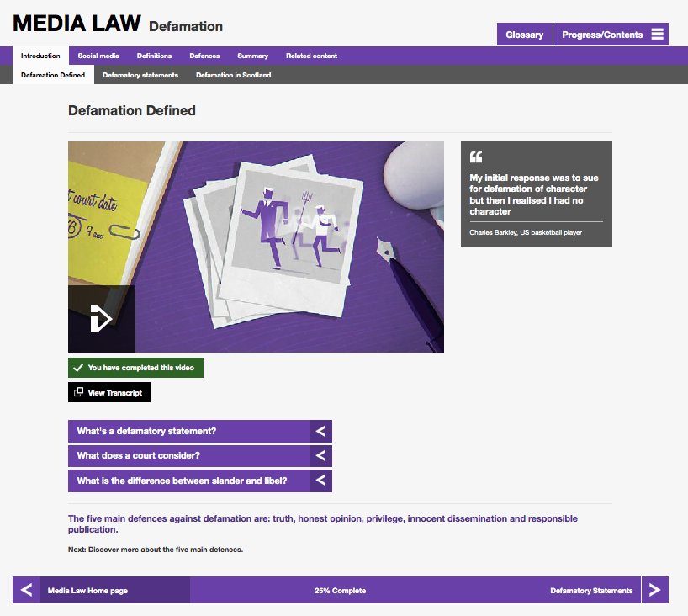
Task: Switch to the Definitions tab
Action: click(154, 56)
